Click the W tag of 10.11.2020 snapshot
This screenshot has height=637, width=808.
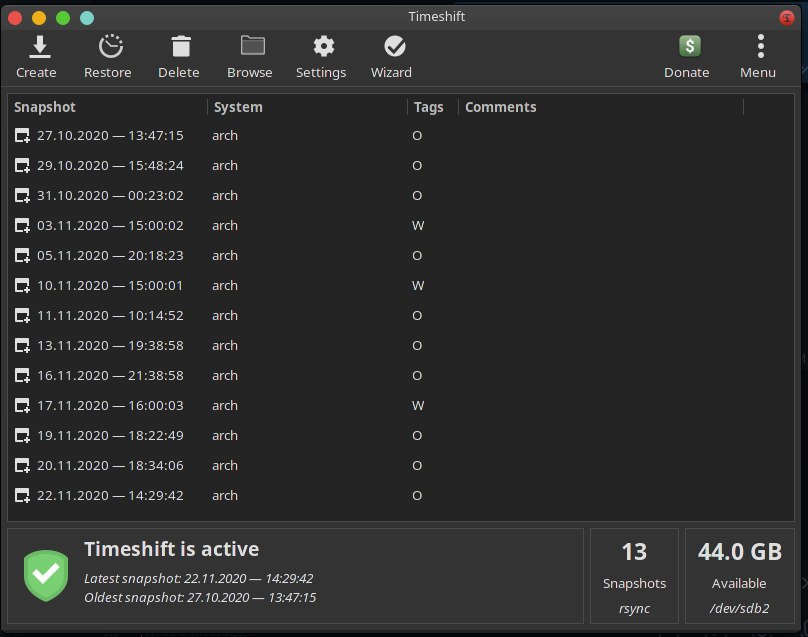click(x=418, y=286)
